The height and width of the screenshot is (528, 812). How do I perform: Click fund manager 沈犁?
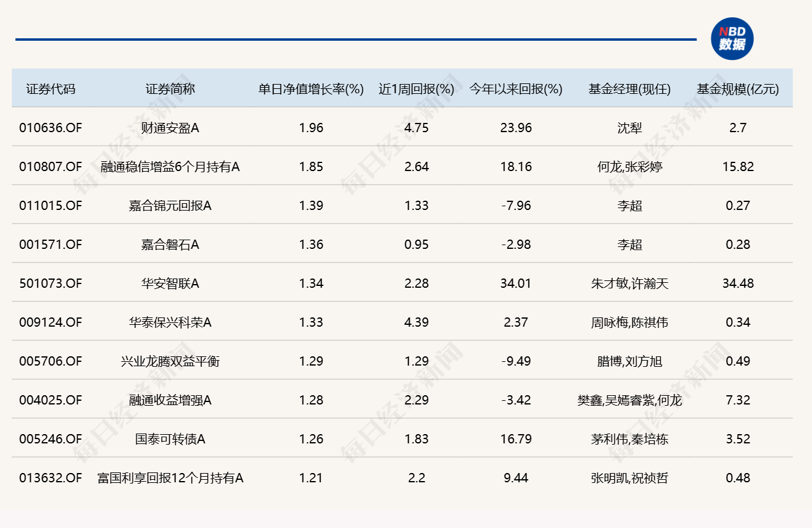pyautogui.click(x=629, y=128)
